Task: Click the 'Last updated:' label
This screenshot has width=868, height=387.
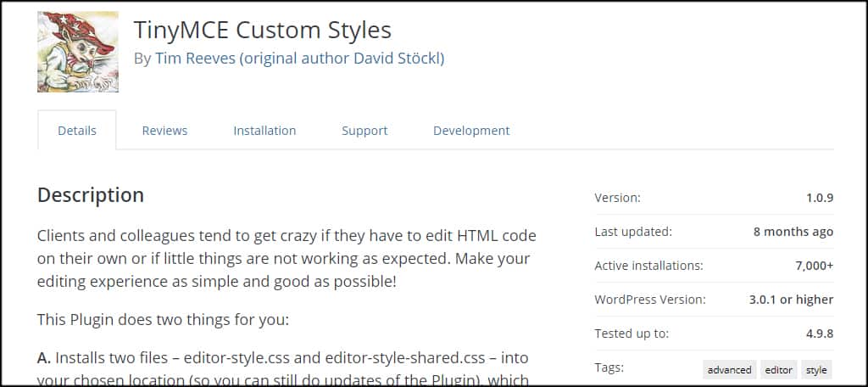Action: (633, 232)
